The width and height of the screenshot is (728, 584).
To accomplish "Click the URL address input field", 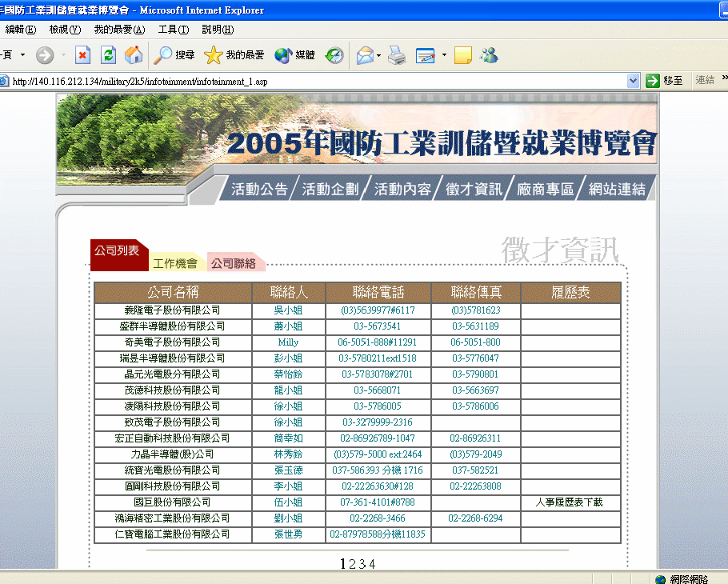I will (x=320, y=81).
